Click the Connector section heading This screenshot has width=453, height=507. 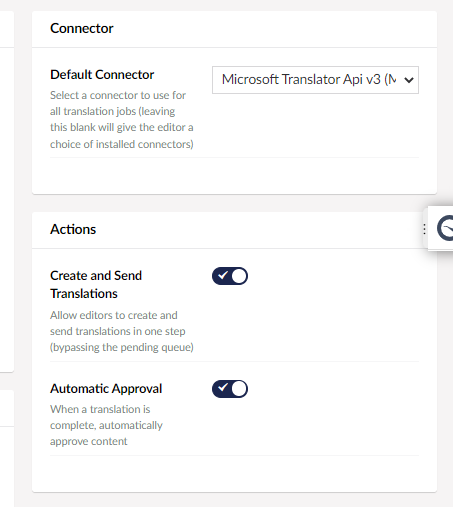(82, 28)
